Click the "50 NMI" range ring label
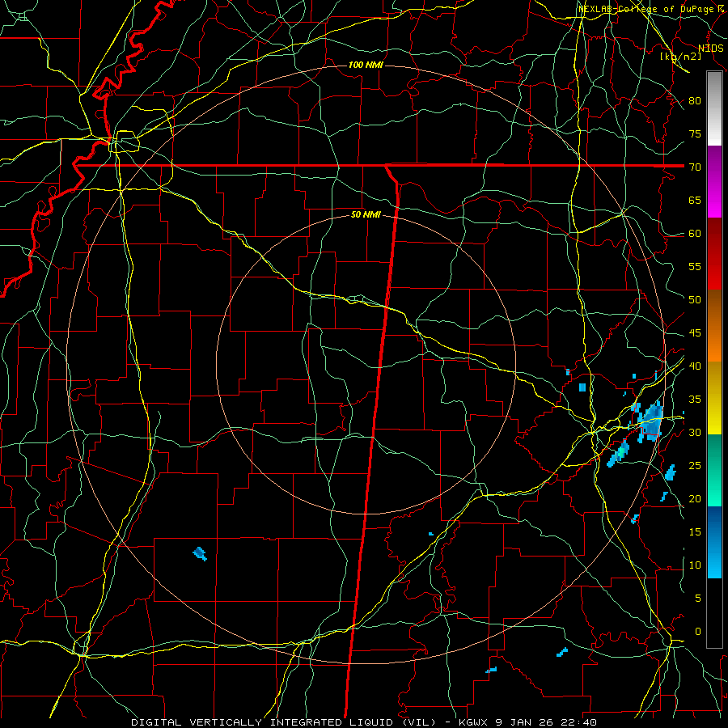 (x=366, y=214)
